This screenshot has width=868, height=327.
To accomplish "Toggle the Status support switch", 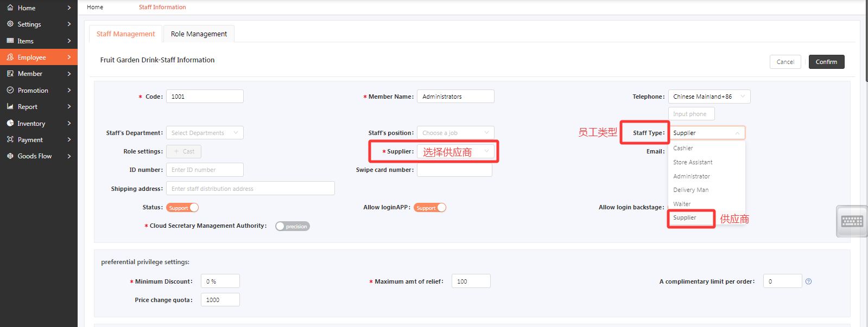I will (x=182, y=208).
